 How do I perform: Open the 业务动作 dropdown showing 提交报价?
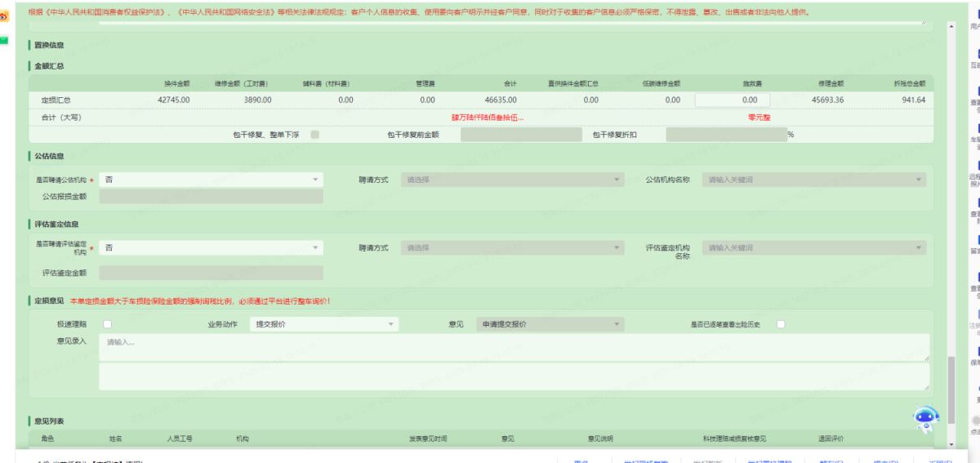tap(324, 324)
